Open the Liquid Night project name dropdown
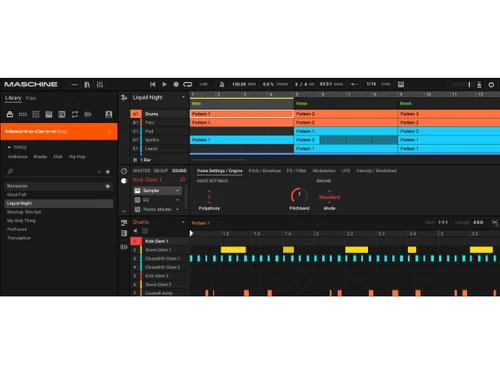 coord(183,97)
